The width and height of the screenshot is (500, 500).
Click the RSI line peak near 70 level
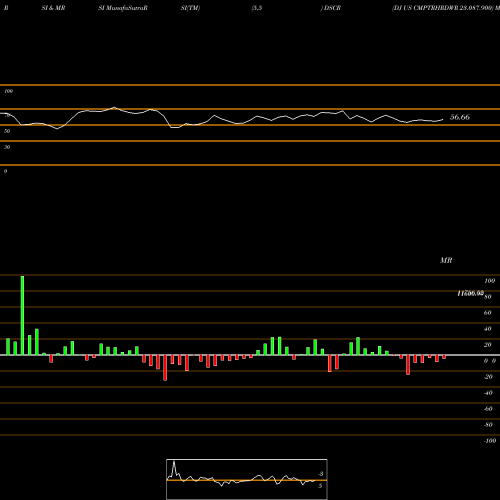pos(114,107)
